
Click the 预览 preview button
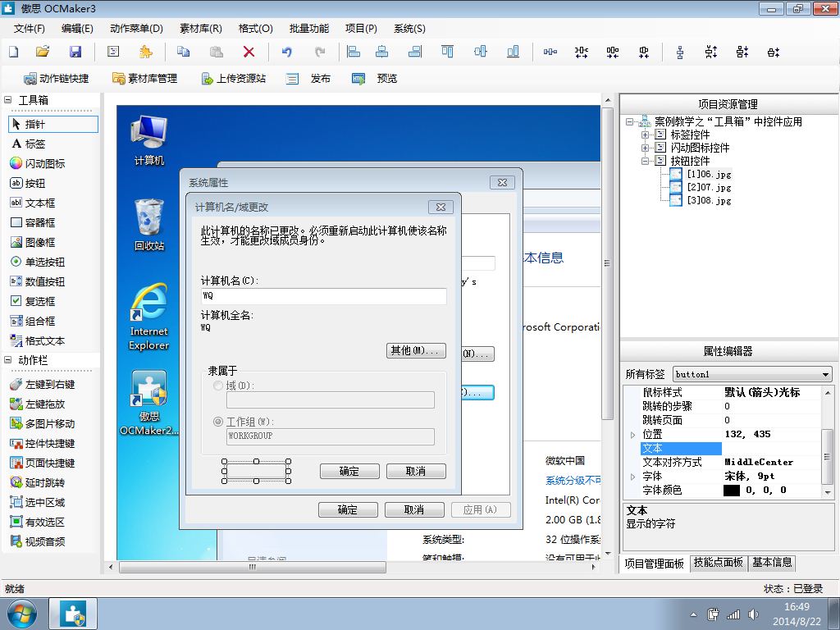tap(374, 79)
